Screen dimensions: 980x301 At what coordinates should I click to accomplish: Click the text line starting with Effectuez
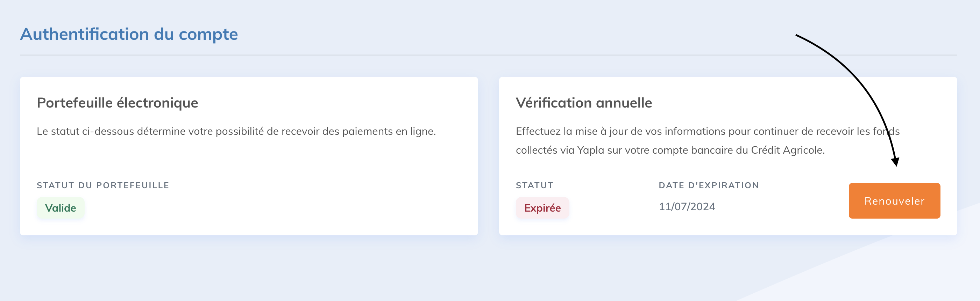pyautogui.click(x=708, y=131)
